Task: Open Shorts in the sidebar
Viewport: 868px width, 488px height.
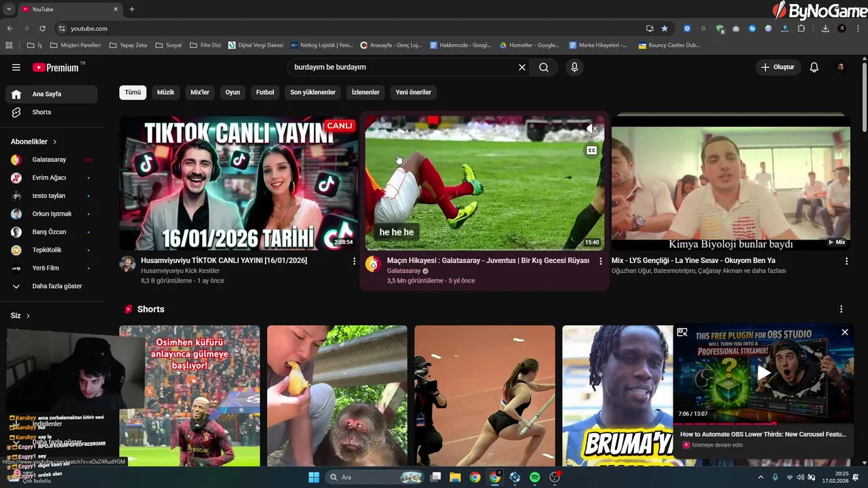Action: pos(52,112)
